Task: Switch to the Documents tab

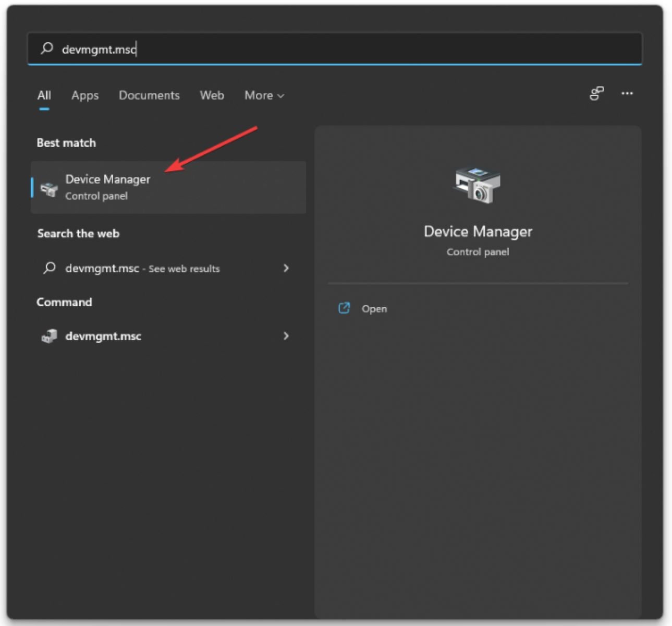Action: click(149, 95)
